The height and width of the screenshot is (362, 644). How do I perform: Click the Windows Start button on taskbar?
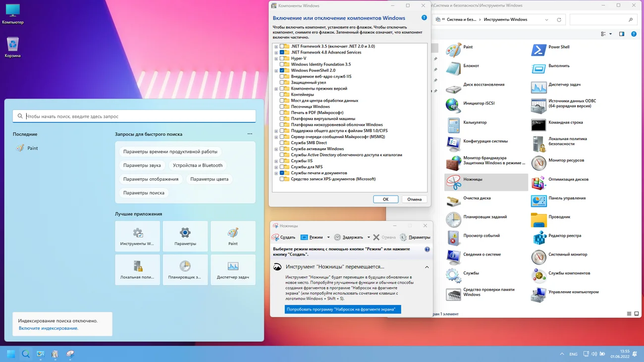point(11,354)
